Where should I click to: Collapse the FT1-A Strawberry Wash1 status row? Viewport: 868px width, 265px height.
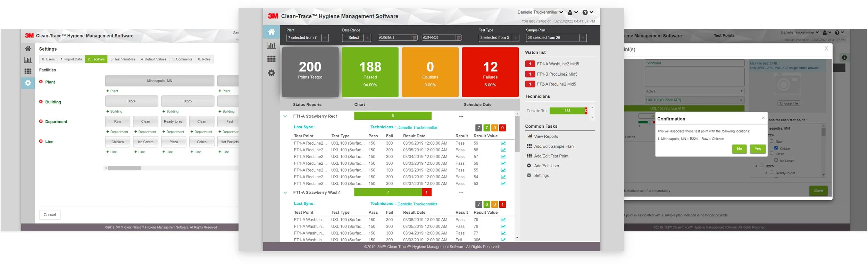coord(285,193)
